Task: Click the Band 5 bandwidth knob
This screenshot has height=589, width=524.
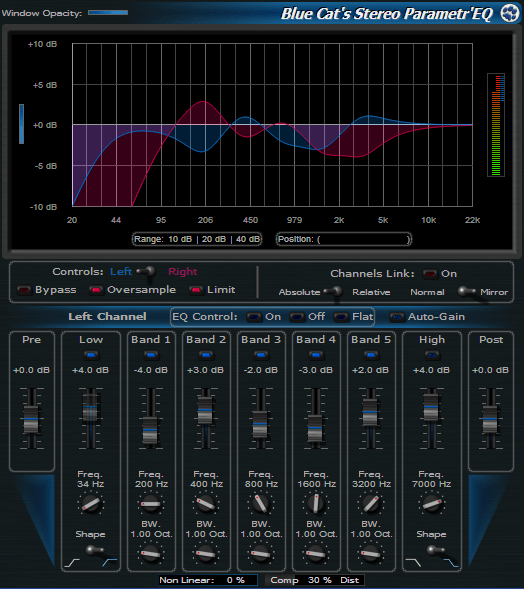Action: [371, 553]
